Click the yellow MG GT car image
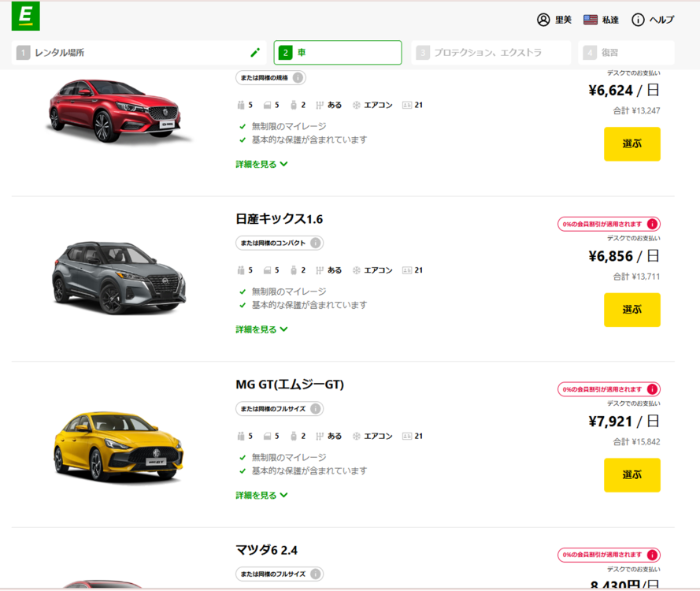The height and width of the screenshot is (591, 700). (x=118, y=445)
